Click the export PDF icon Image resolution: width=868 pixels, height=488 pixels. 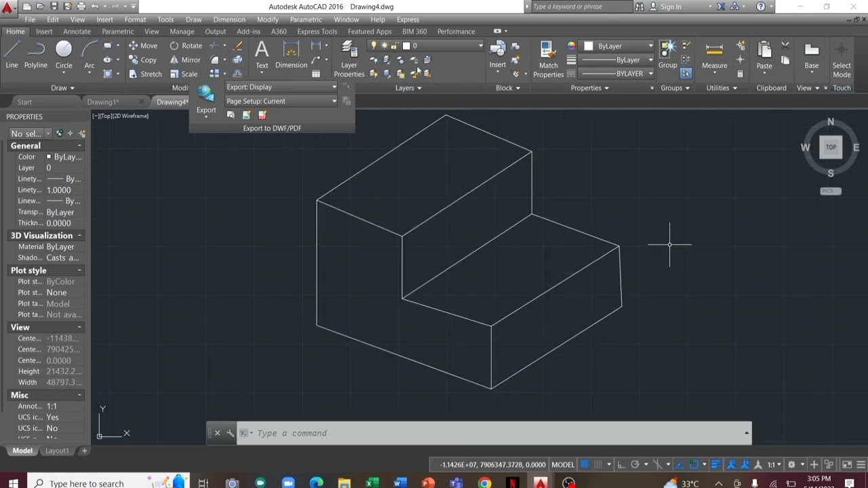coord(262,115)
